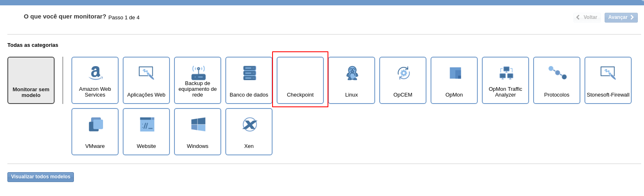Select the VMware category icon
This screenshot has width=644, height=196.
click(95, 125)
